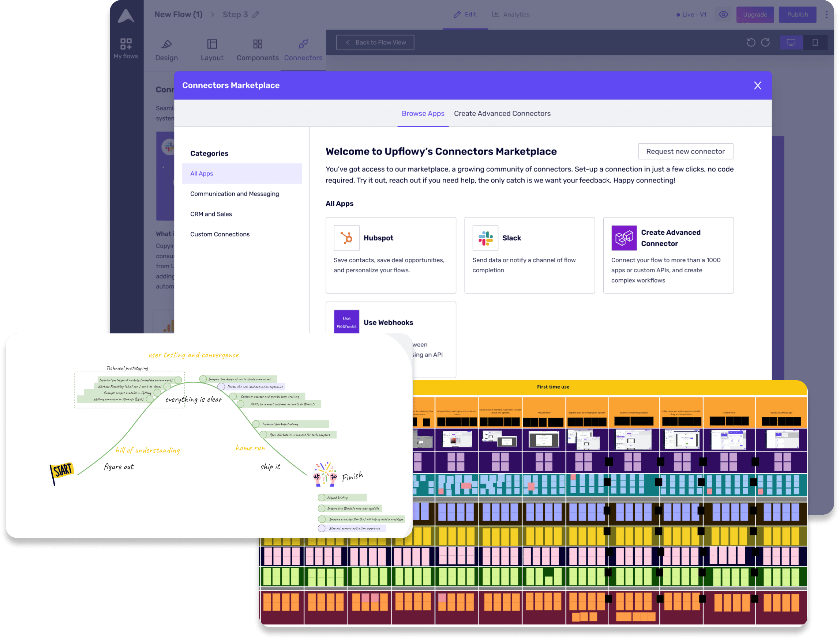This screenshot has width=840, height=639.
Task: Click the desktop preview icon
Action: tap(791, 42)
